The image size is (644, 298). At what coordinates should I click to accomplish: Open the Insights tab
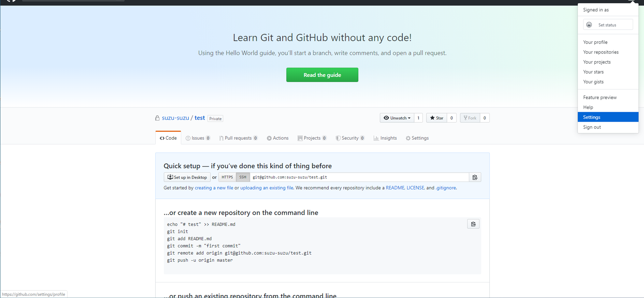coord(385,138)
